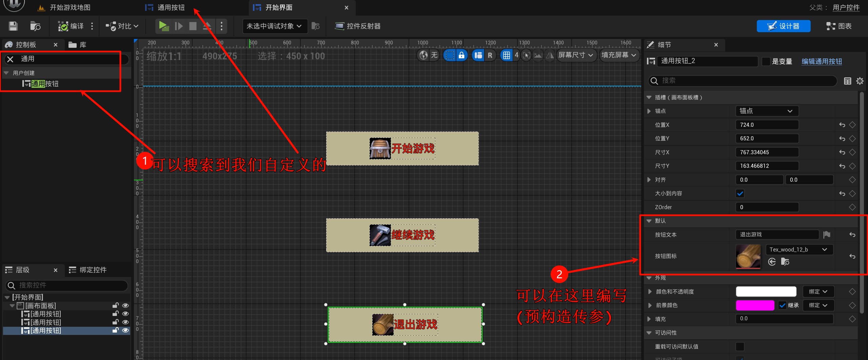The width and height of the screenshot is (868, 360).
Task: Switch to 图表 graph mode
Action: 839,26
